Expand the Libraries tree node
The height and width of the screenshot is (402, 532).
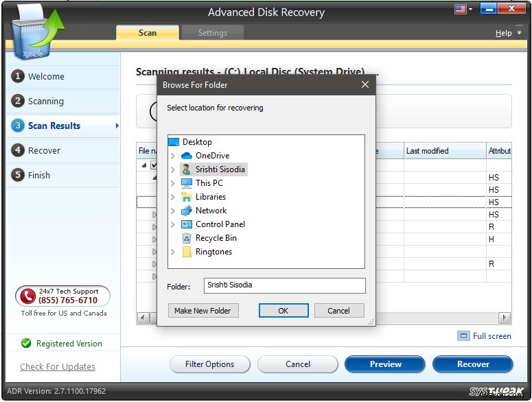[x=173, y=197]
